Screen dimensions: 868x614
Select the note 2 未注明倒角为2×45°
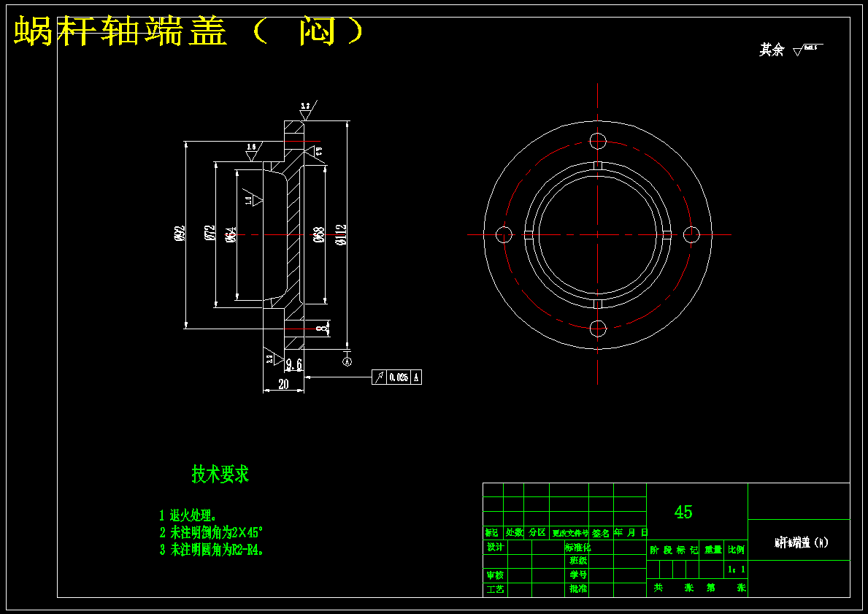coord(211,533)
